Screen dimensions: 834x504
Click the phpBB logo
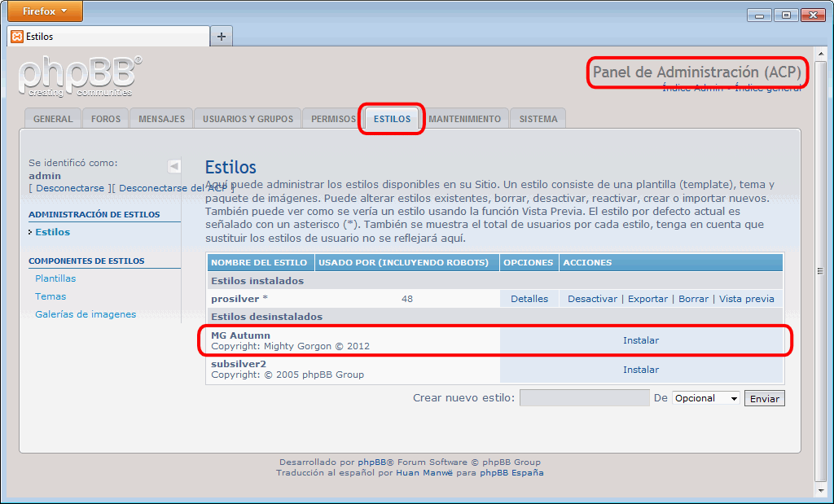coord(81,77)
